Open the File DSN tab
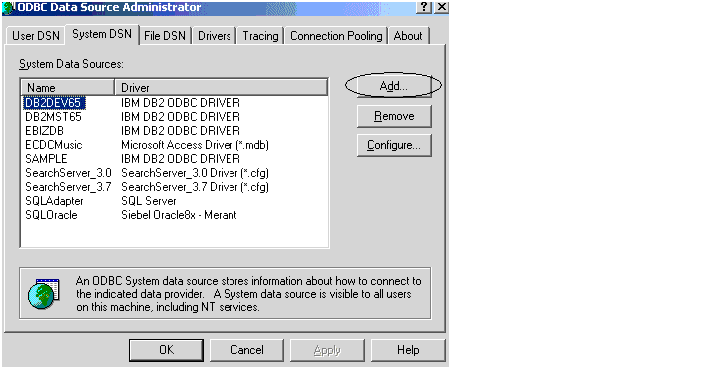 tap(165, 36)
